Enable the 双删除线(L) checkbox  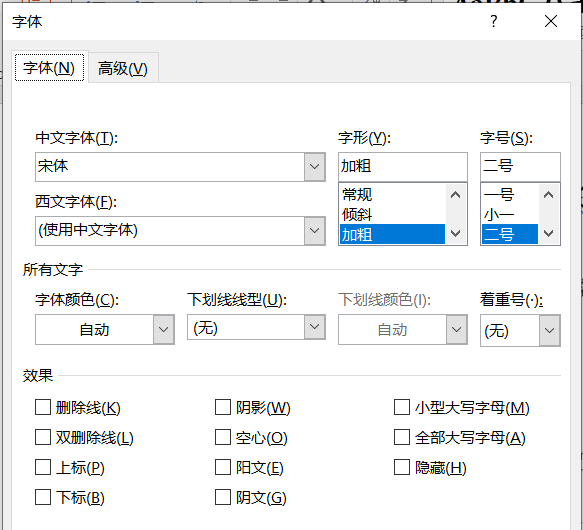43,437
